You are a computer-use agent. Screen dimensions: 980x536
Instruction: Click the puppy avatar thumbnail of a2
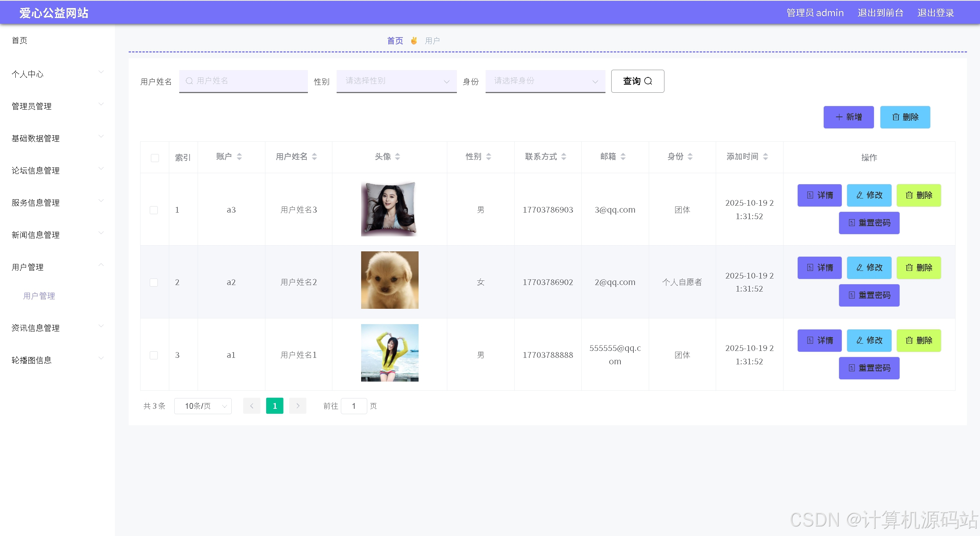(389, 280)
